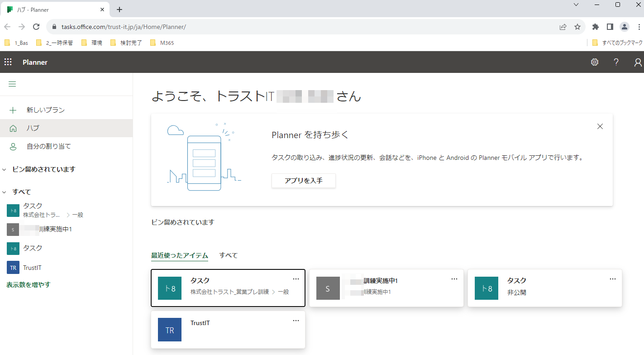Image resolution: width=644 pixels, height=355 pixels.
Task: Open 2_一時保管 bookmark folder
Action: click(54, 43)
